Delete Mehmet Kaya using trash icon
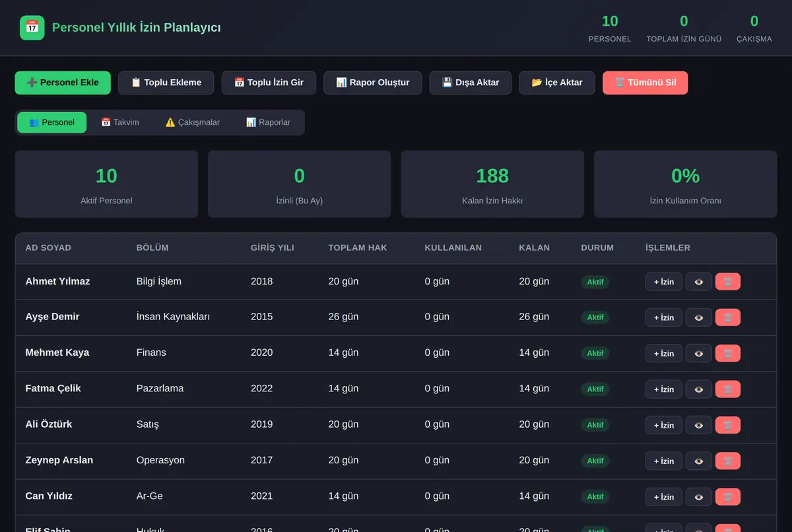Image resolution: width=792 pixels, height=532 pixels. click(728, 353)
